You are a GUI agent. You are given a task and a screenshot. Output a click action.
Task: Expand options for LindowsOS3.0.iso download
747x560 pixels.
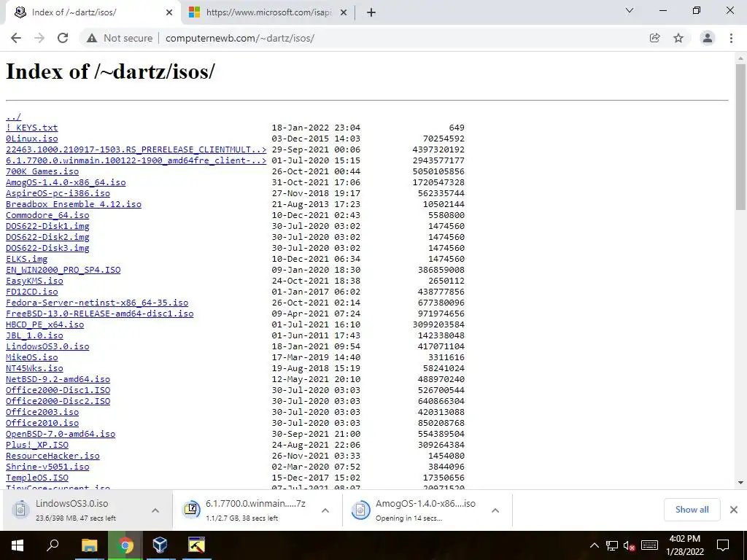pos(155,510)
